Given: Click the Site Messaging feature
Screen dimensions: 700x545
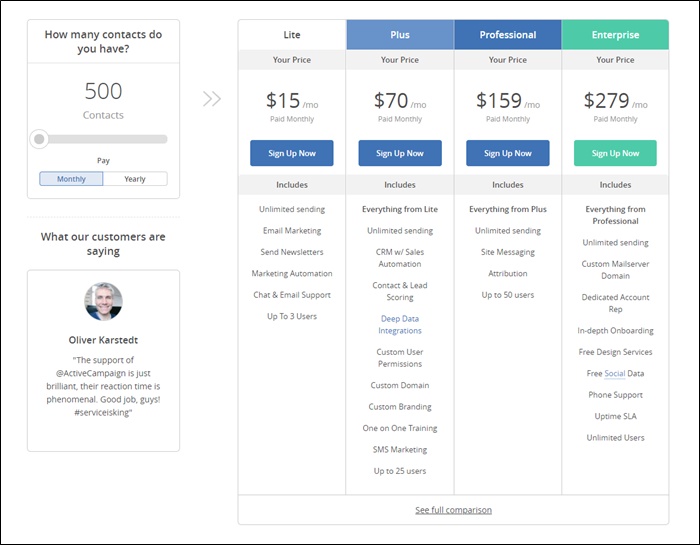Looking at the screenshot, I should pyautogui.click(x=508, y=252).
